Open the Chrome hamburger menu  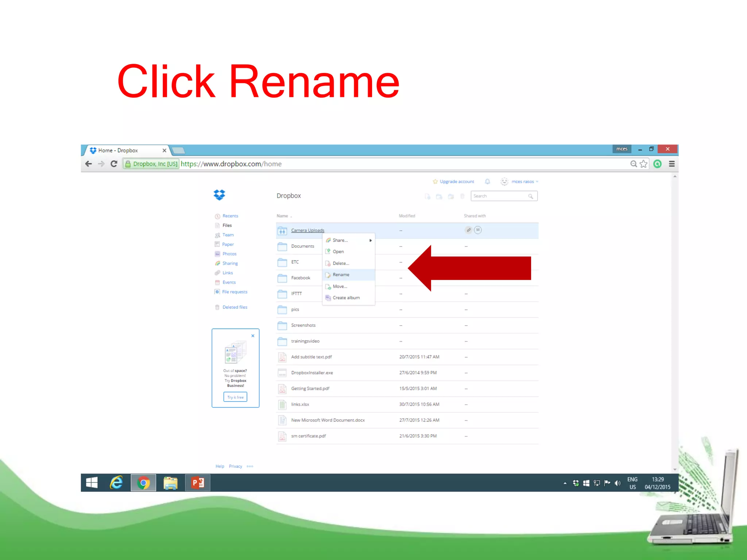671,164
